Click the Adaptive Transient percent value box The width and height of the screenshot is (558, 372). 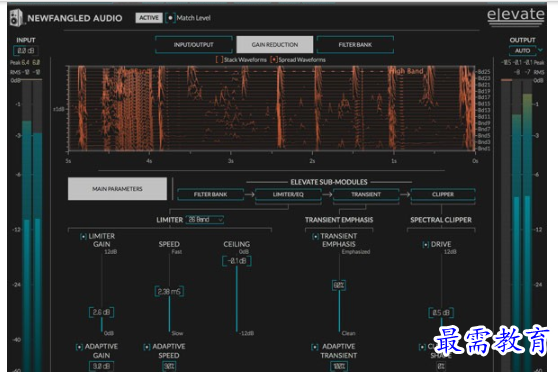[x=339, y=366]
